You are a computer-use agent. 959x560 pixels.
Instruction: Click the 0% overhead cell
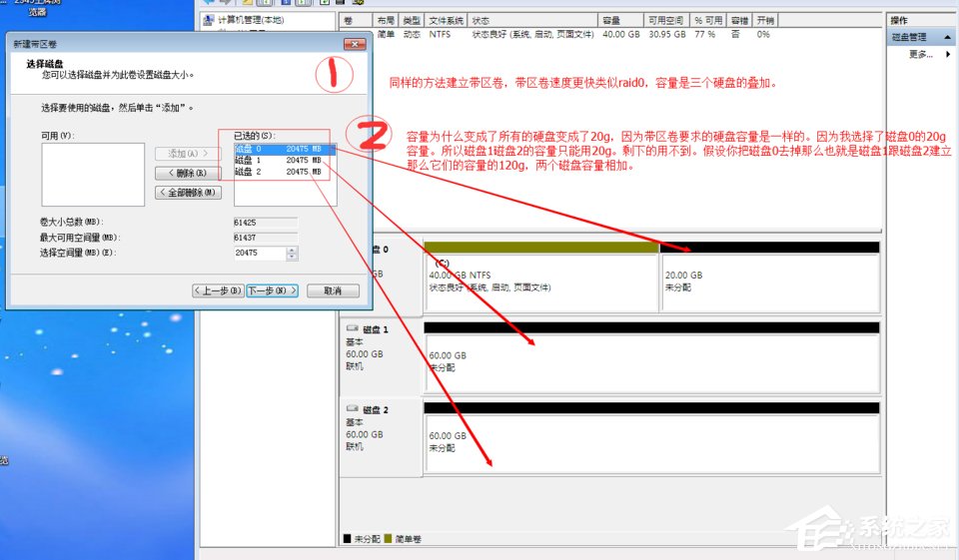point(763,35)
